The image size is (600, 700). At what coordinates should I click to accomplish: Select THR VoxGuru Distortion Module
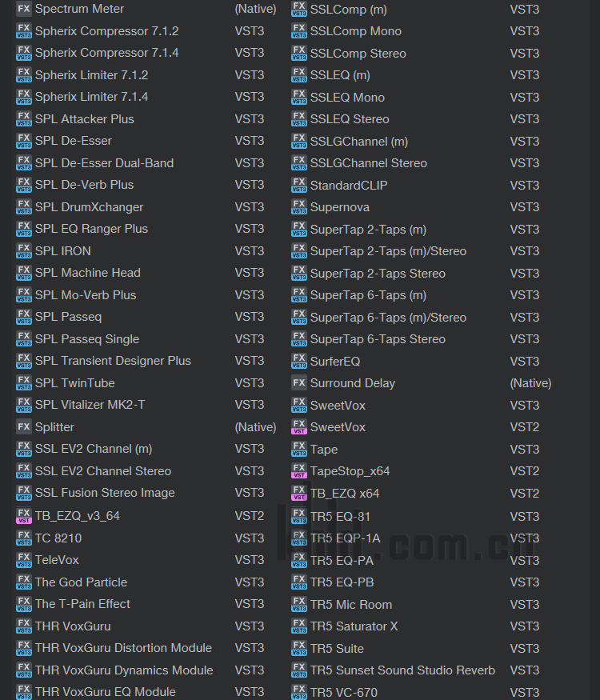(123, 648)
